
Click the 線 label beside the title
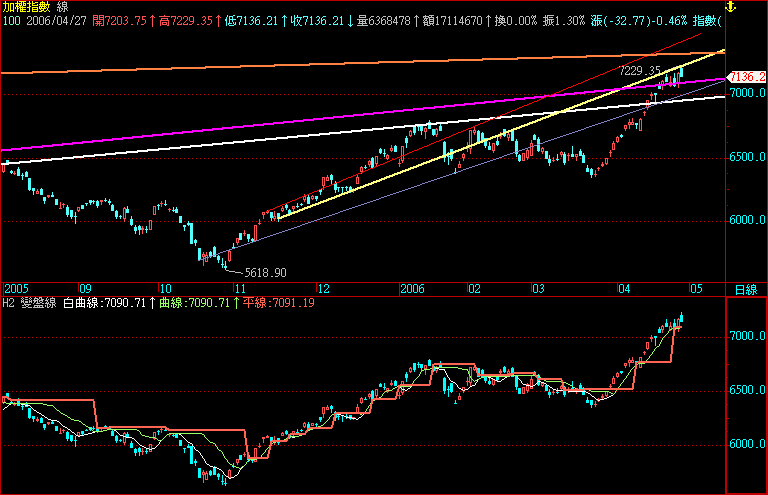[63, 7]
